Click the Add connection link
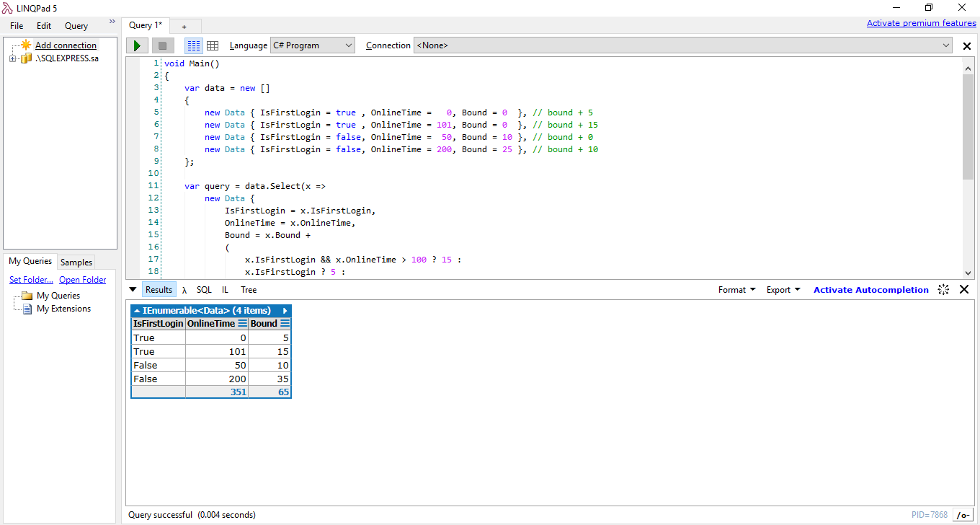The width and height of the screenshot is (980, 525). tap(66, 45)
